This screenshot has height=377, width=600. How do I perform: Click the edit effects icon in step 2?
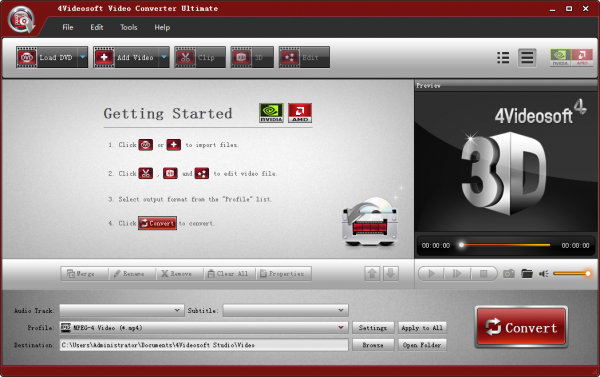202,173
